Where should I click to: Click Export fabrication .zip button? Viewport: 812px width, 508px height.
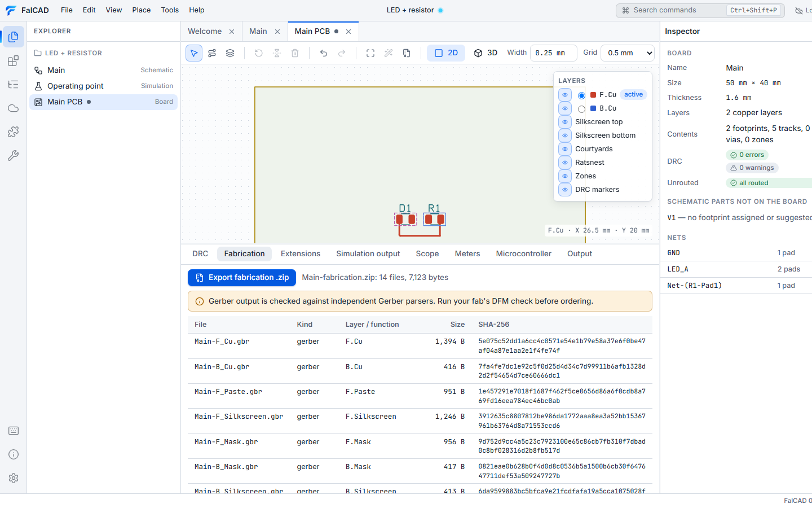242,278
